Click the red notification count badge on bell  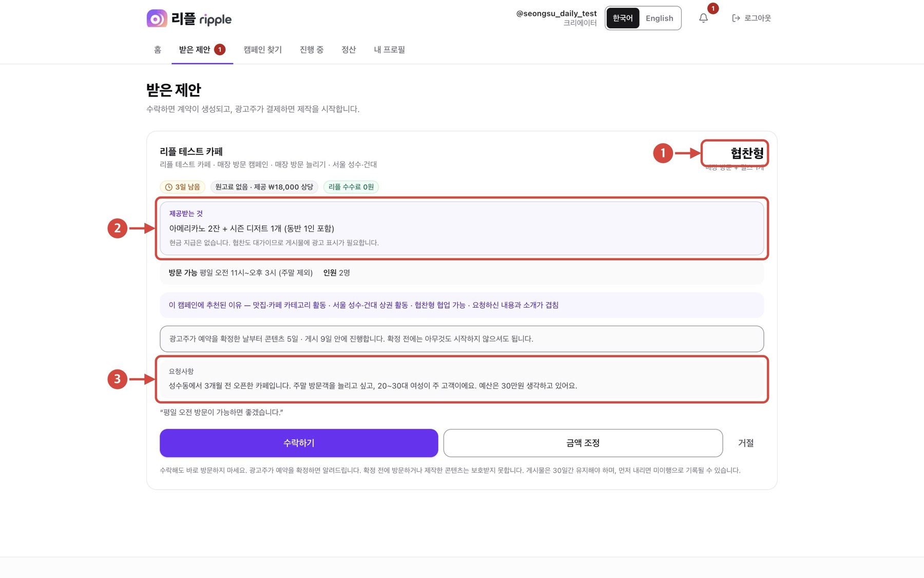(713, 8)
